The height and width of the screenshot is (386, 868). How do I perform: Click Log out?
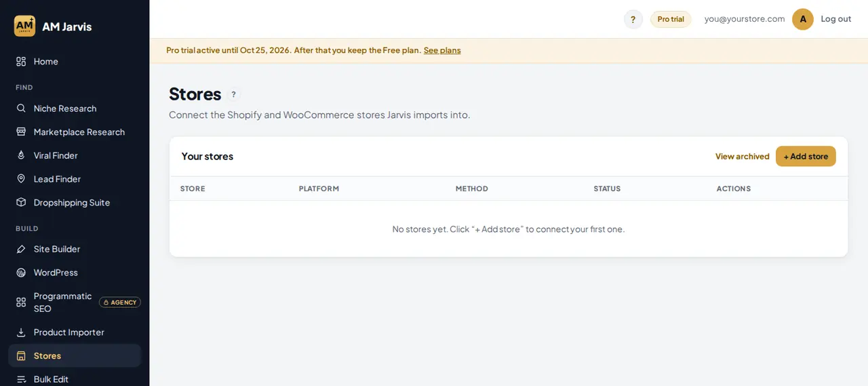click(835, 19)
